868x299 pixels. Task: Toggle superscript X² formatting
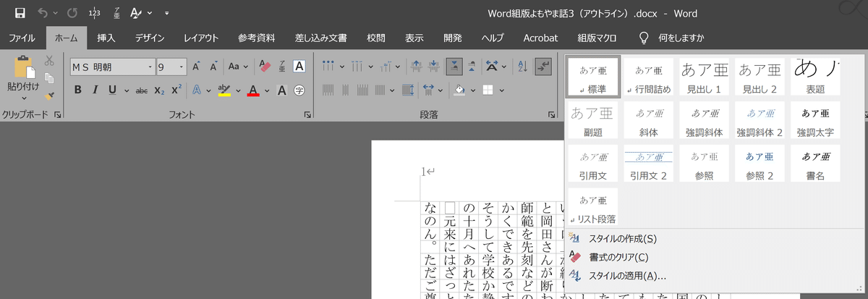pyautogui.click(x=176, y=90)
